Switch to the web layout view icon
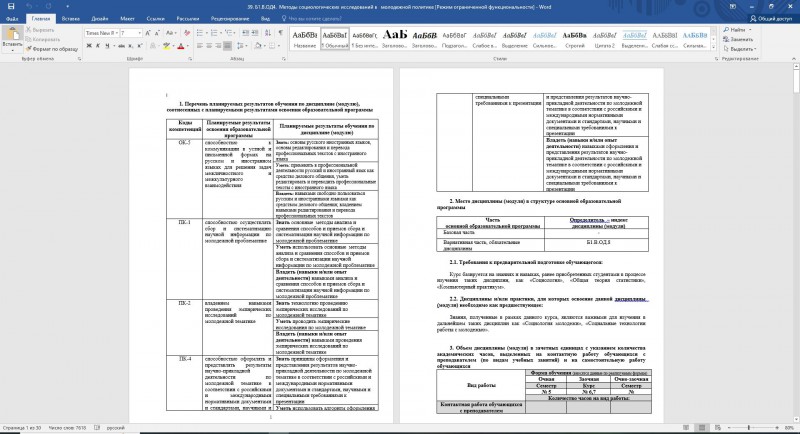 click(718, 427)
